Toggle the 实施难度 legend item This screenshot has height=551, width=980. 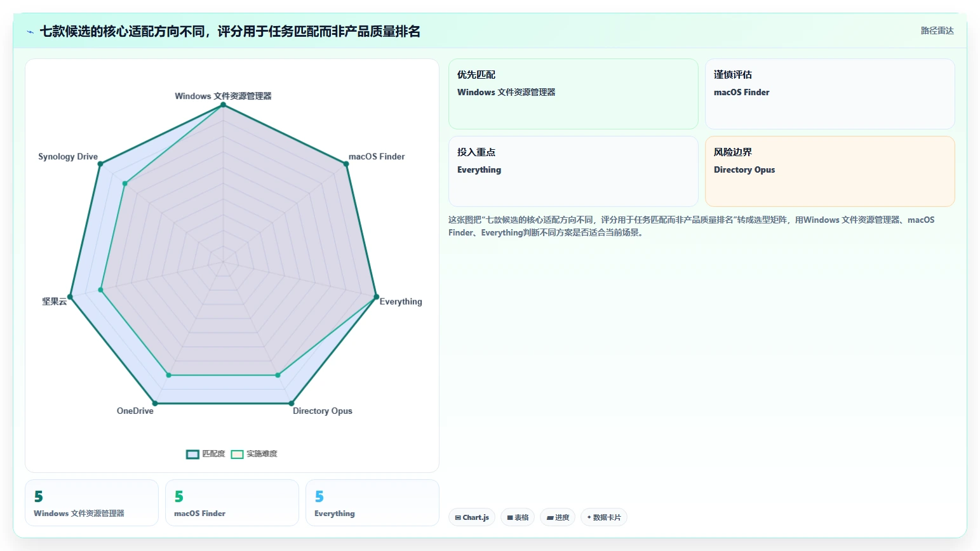click(x=254, y=454)
